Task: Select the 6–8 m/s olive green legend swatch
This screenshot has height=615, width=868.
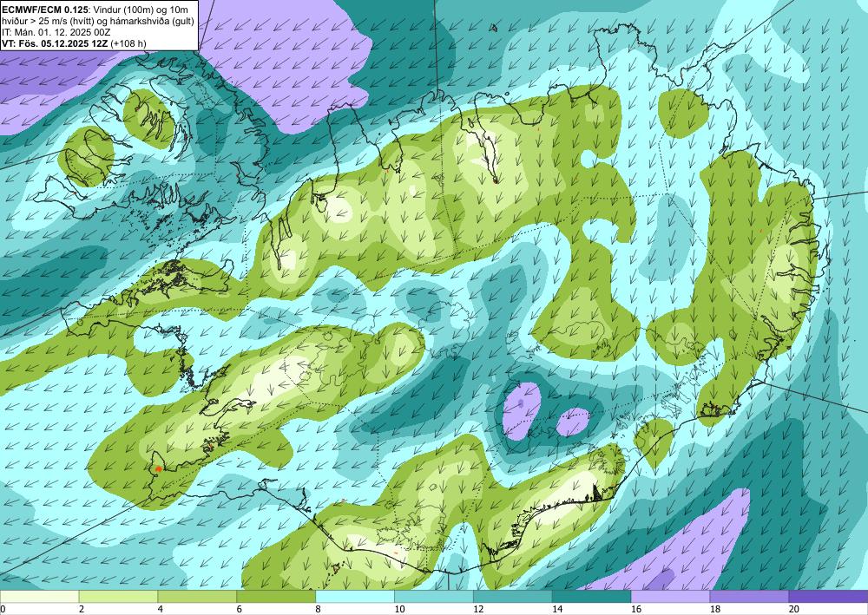Action: coord(276,596)
